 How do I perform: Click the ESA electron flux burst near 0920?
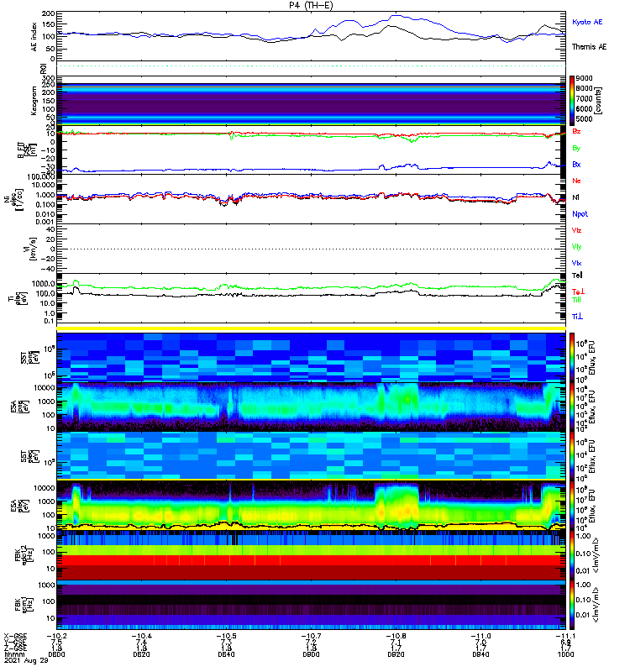pos(396,506)
